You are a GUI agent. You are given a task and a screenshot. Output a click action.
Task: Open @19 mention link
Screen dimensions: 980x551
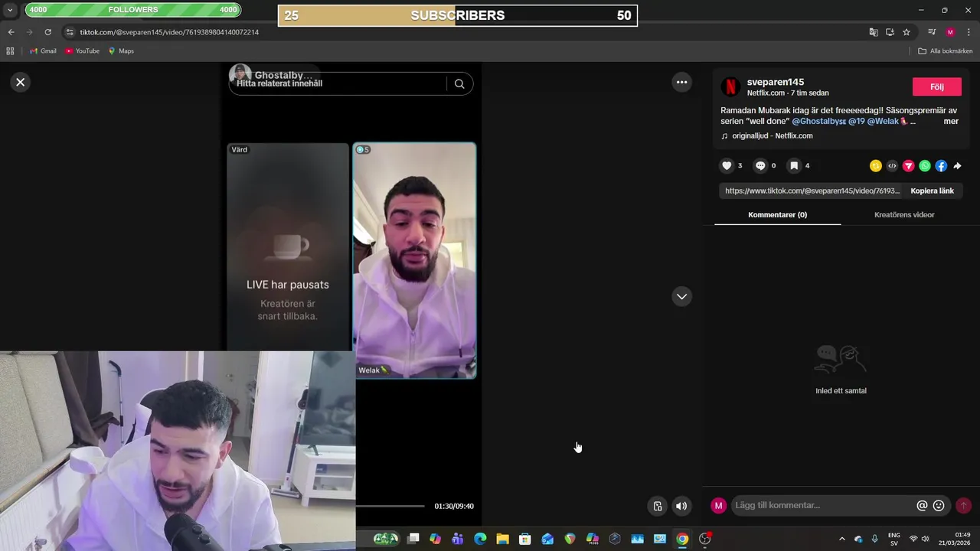pos(856,121)
